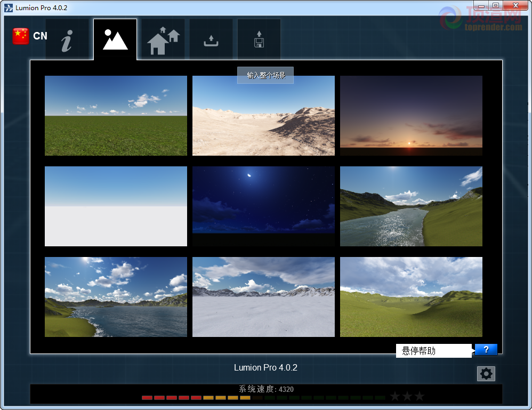
Task: Choose the lake with green hills scene
Action: (x=116, y=297)
